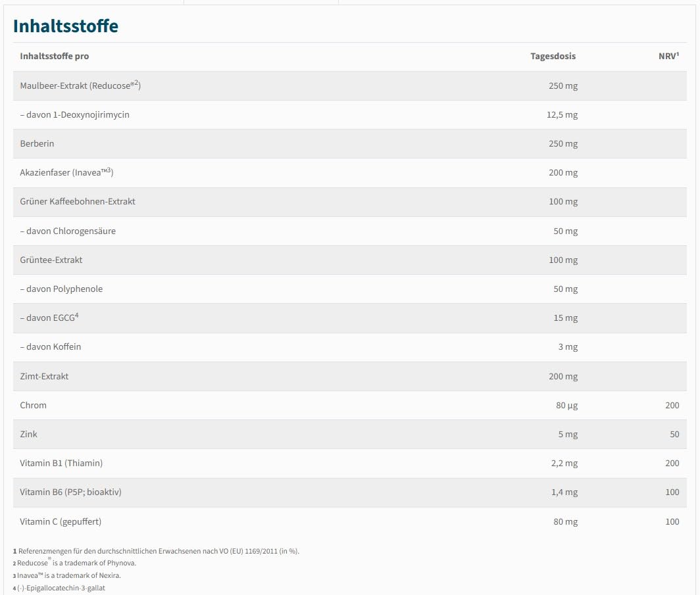Click the Tagesdosis column header

pos(553,56)
